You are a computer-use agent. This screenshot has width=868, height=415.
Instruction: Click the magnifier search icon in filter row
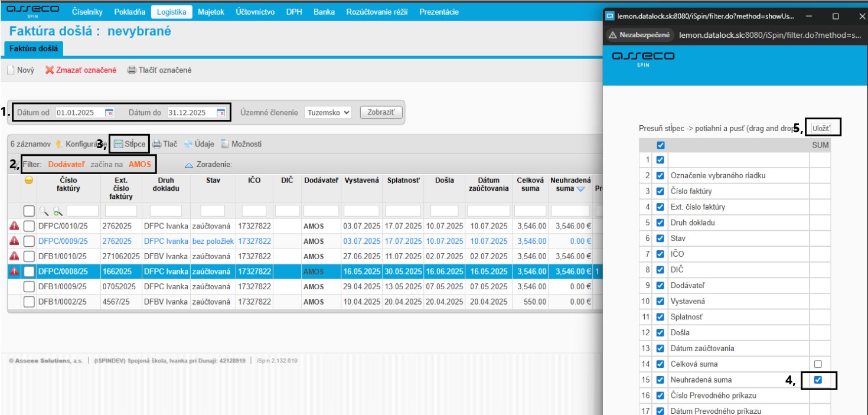(44, 211)
